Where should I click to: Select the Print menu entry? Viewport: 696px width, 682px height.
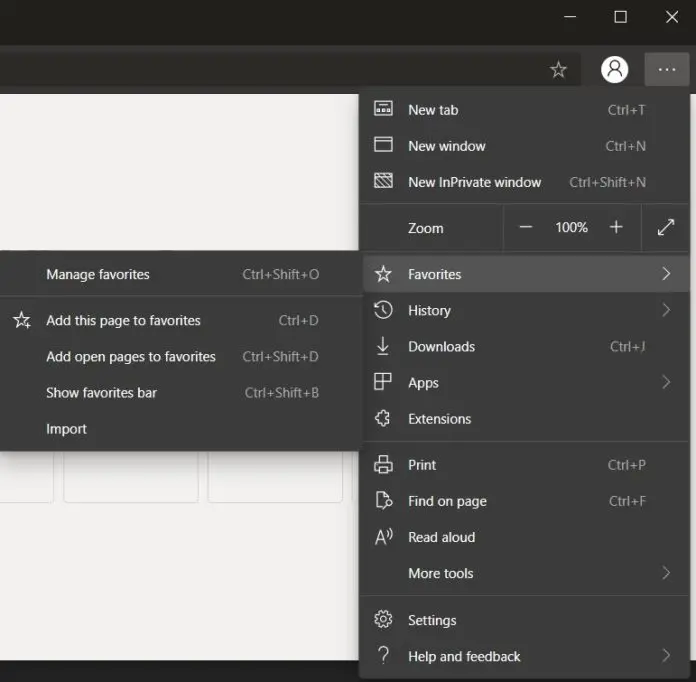(x=524, y=465)
